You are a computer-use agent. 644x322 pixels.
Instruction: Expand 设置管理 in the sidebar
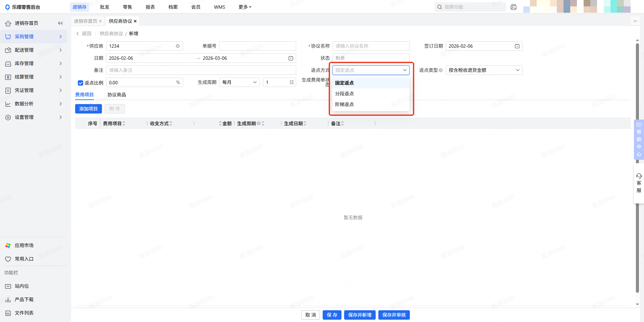point(34,117)
